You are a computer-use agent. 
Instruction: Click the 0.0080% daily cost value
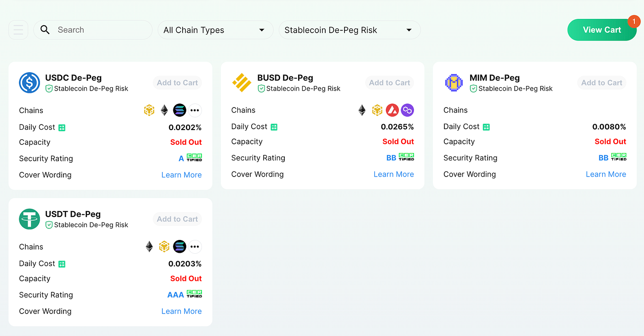click(x=609, y=127)
